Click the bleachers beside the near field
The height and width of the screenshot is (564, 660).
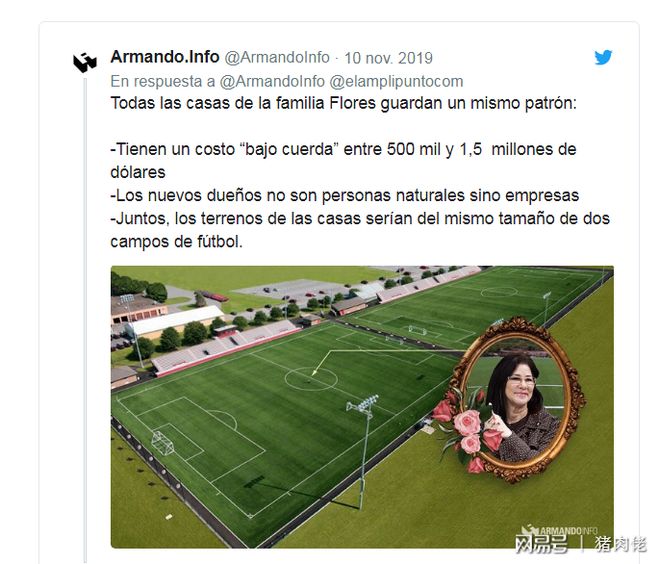225,347
